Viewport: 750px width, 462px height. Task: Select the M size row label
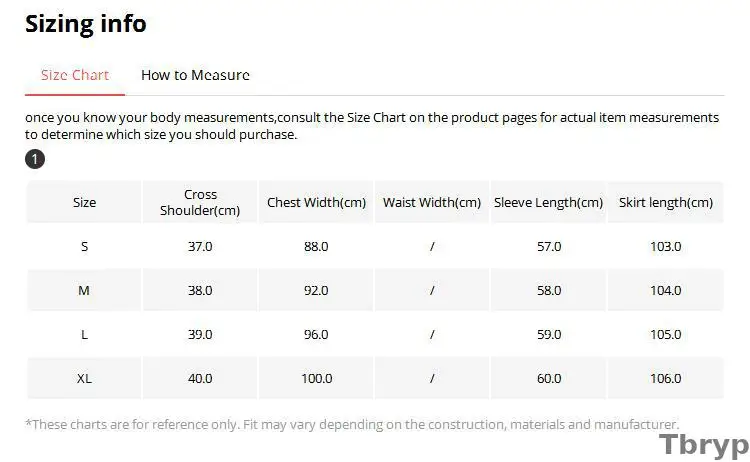coord(84,290)
